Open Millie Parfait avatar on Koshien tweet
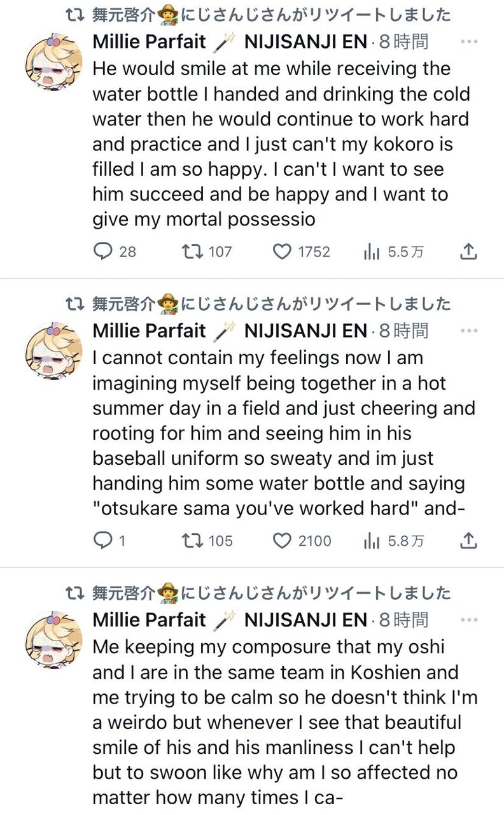The image size is (504, 815). tap(53, 640)
